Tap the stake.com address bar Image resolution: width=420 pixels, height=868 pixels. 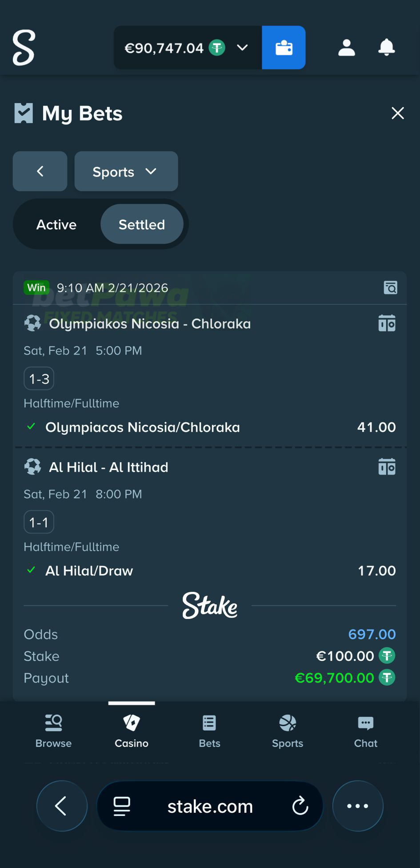click(209, 806)
